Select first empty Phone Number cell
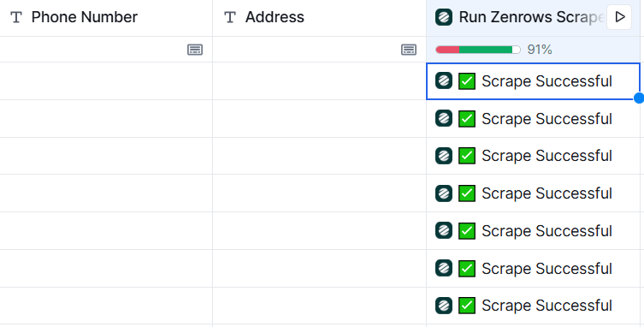Image resolution: width=644 pixels, height=327 pixels. (x=106, y=81)
